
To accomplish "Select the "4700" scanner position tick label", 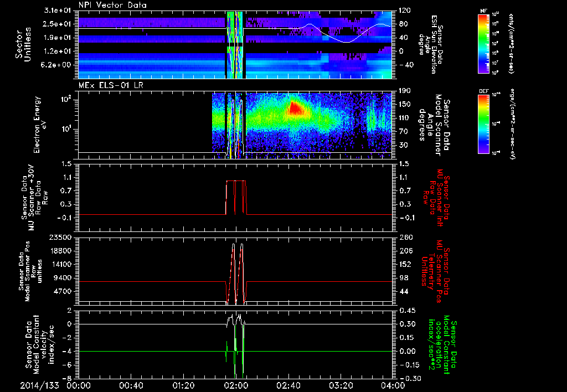I will point(64,291).
